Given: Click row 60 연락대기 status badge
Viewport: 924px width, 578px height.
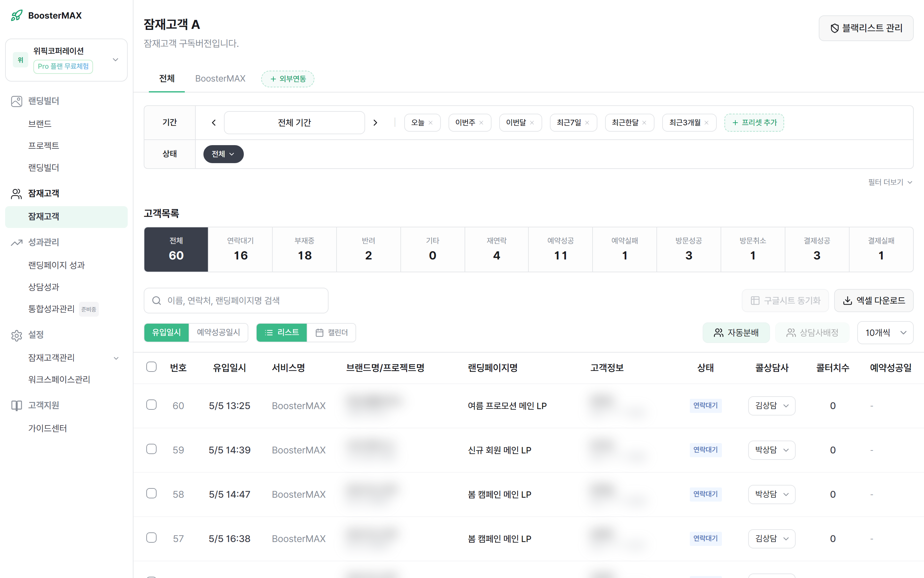Looking at the screenshot, I should point(706,406).
